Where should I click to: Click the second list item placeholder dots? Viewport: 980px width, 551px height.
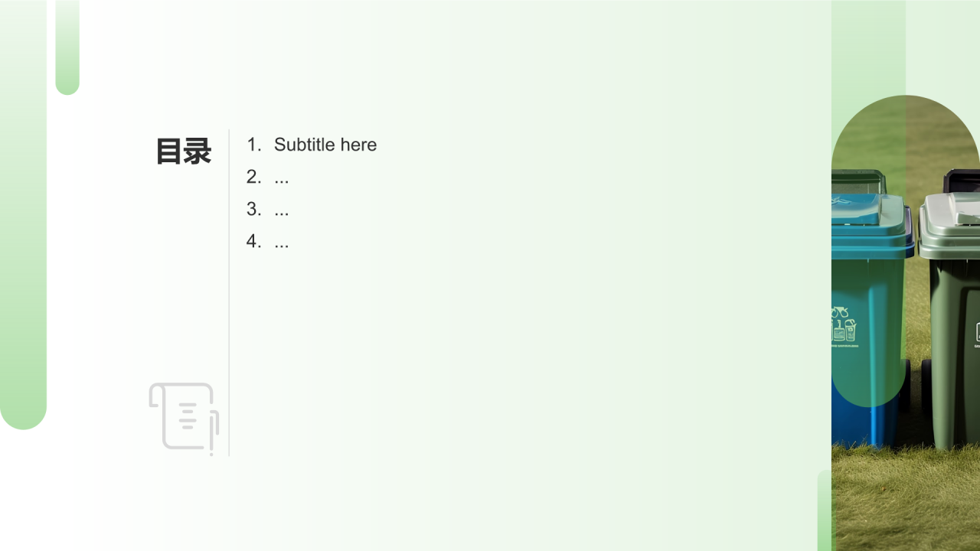point(282,177)
